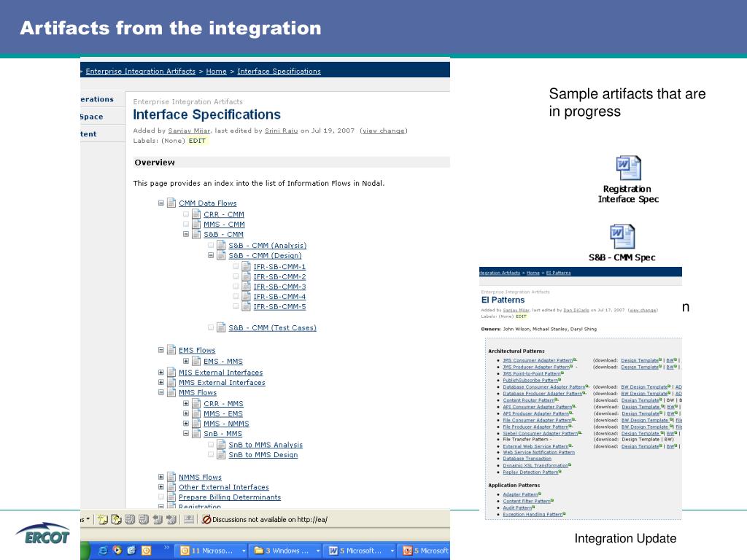Collapse the S&B - CMM (Design) node
Screen dimensions: 747x560
[x=211, y=255]
